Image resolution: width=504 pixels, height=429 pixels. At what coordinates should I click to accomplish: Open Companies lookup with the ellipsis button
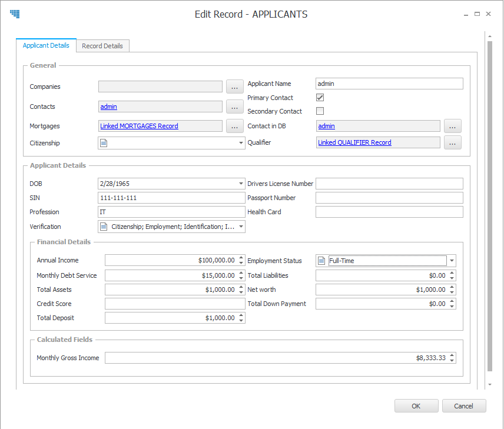[x=235, y=87]
